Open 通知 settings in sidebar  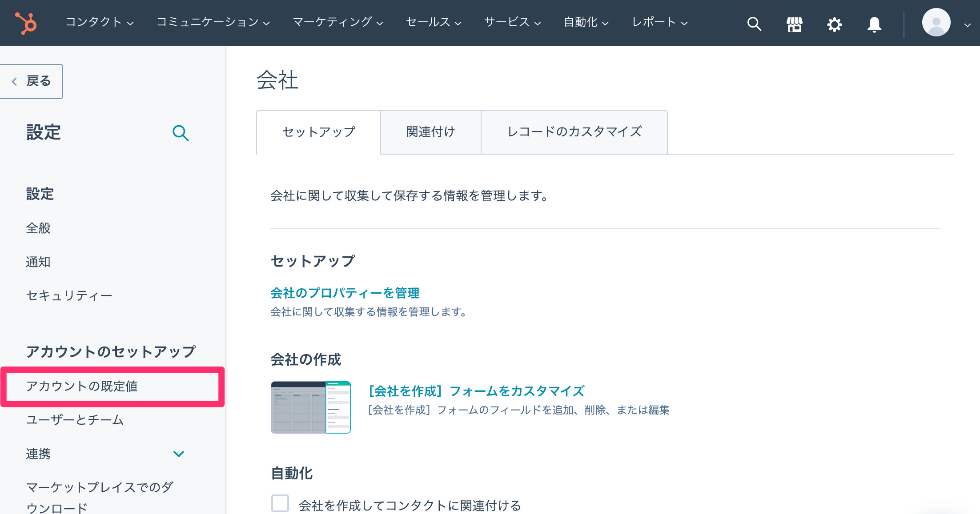(x=38, y=262)
